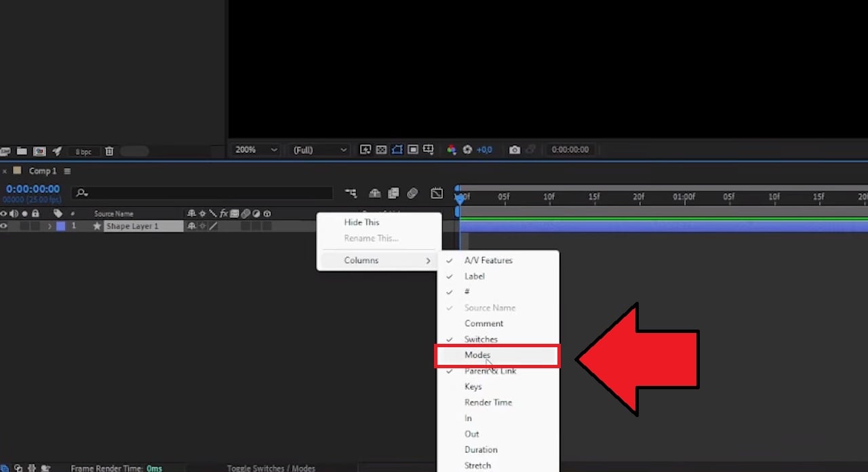The height and width of the screenshot is (472, 868).
Task: Toggle Shape Layer 1 visibility eye
Action: coord(4,227)
